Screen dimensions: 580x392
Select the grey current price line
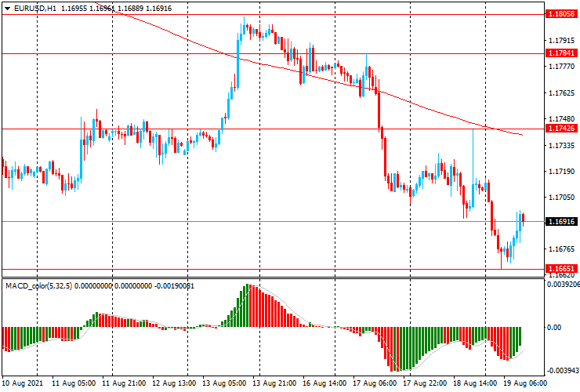(x=273, y=221)
